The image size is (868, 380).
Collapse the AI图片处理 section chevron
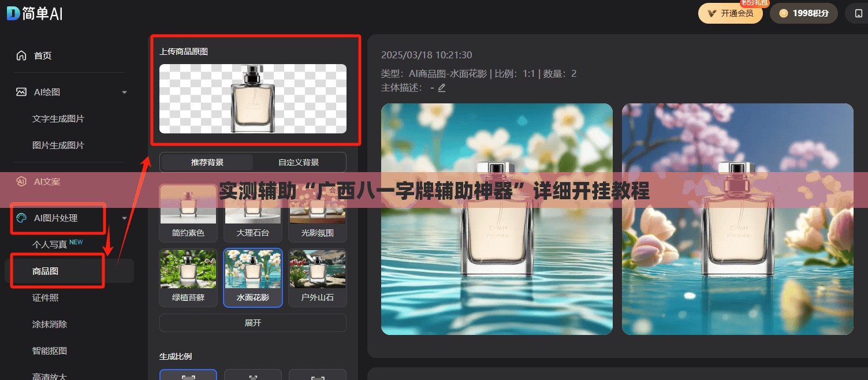coord(124,218)
